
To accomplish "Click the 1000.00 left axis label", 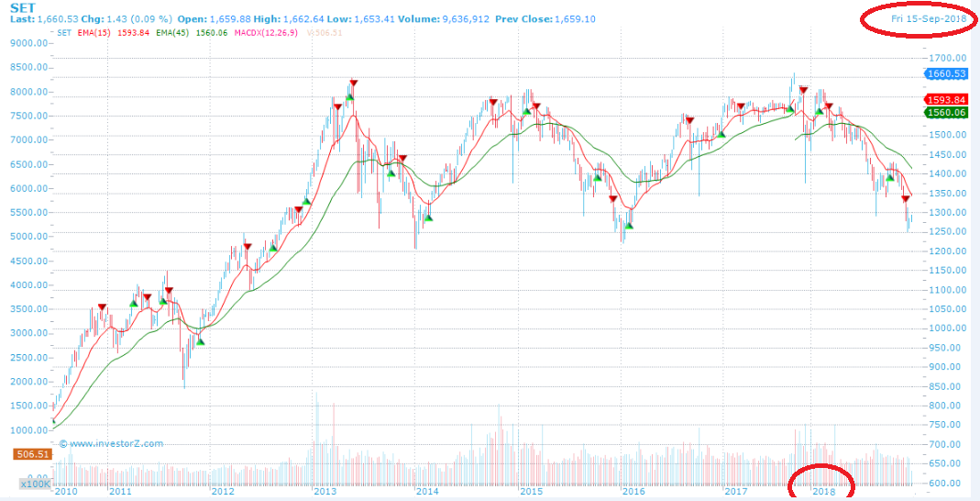I will 30,430.
